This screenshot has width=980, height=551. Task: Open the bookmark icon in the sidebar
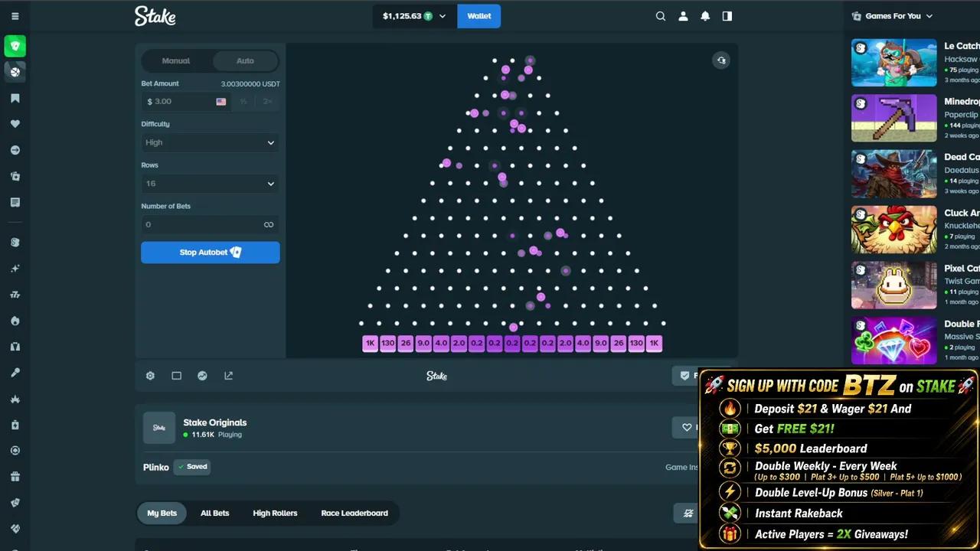point(15,98)
